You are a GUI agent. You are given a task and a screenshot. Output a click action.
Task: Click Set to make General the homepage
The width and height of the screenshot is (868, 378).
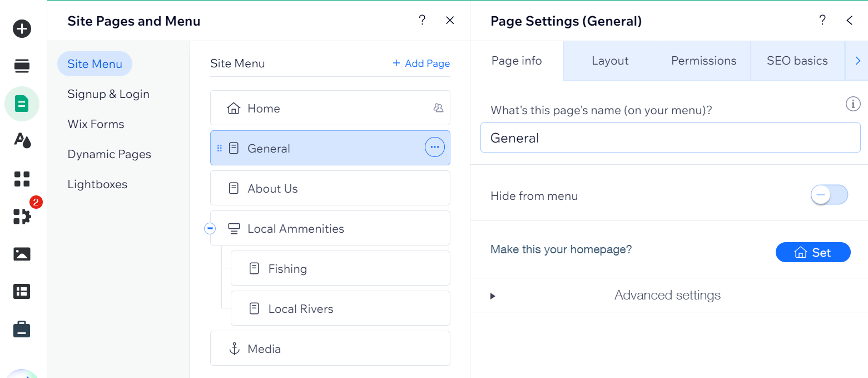click(813, 252)
